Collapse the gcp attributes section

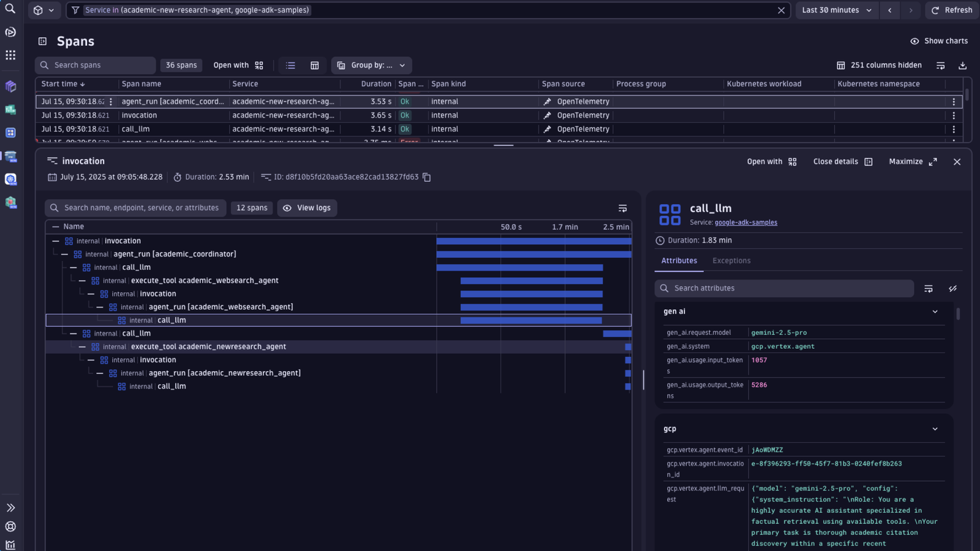coord(935,429)
